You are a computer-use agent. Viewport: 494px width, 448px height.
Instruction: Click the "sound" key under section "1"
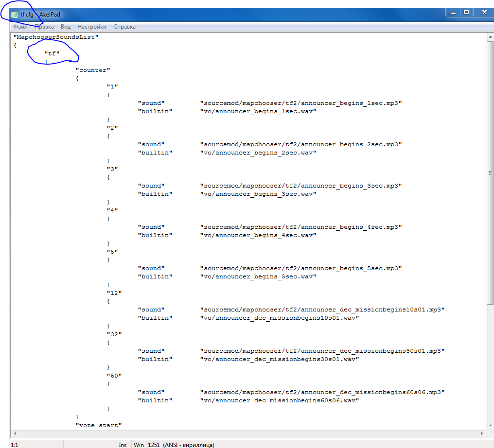151,103
